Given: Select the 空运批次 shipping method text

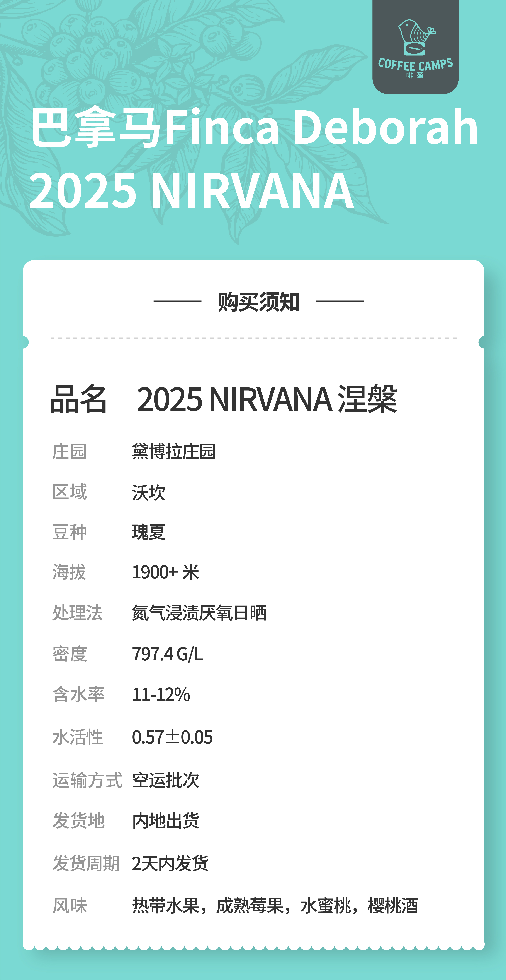Looking at the screenshot, I should tap(165, 780).
